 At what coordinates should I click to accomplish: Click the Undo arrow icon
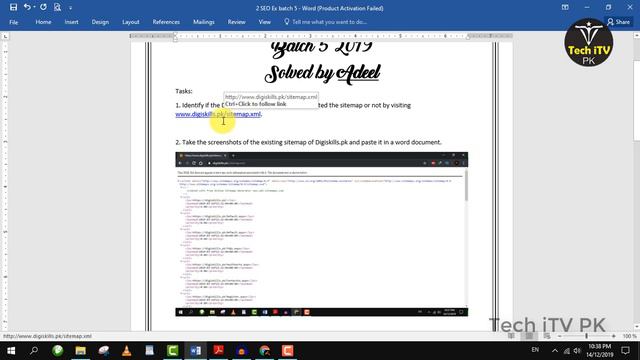(x=27, y=7)
